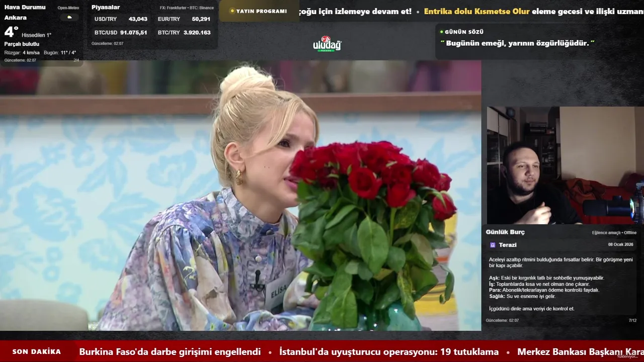The width and height of the screenshot is (644, 362).
Task: Click the quote Bugünün emeği, yarının özgürlüğüdür
Action: [x=518, y=43]
